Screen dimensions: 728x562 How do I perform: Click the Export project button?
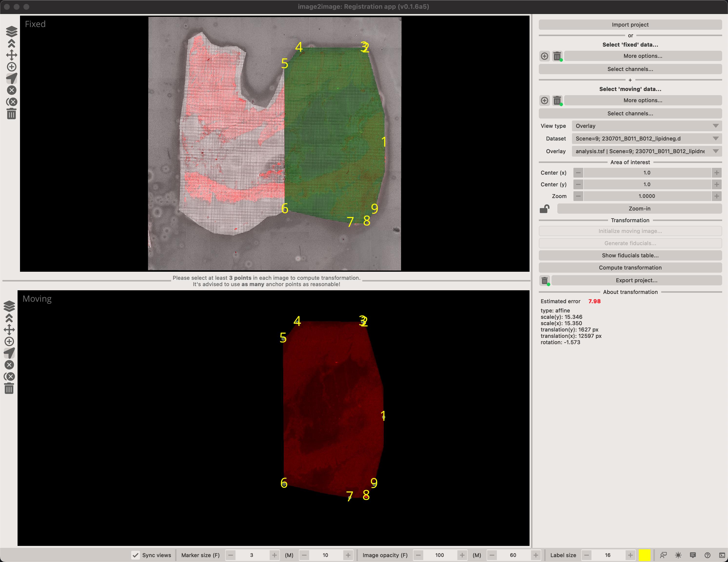(636, 281)
